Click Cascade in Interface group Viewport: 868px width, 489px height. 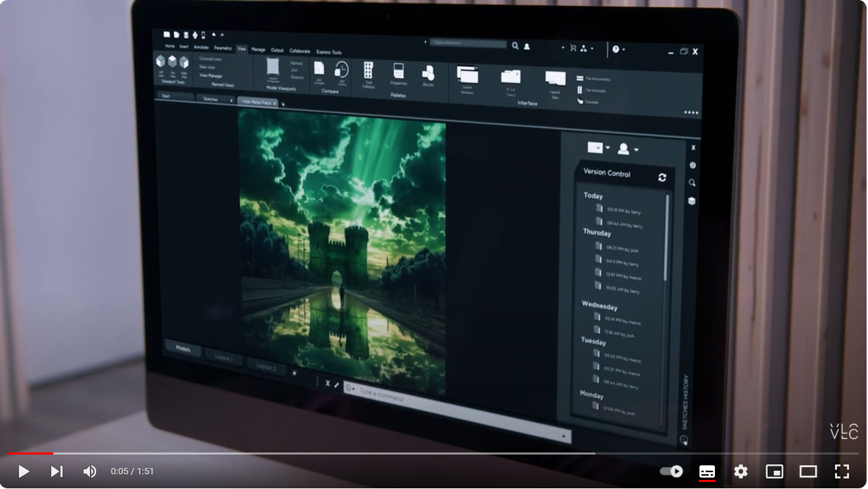(589, 102)
